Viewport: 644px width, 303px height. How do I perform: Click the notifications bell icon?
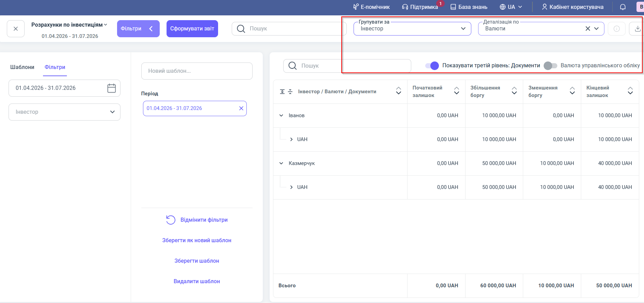coord(623,7)
